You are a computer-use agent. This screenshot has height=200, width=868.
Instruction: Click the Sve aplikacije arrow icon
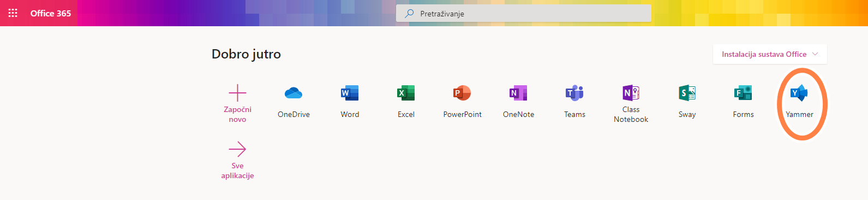point(237,149)
